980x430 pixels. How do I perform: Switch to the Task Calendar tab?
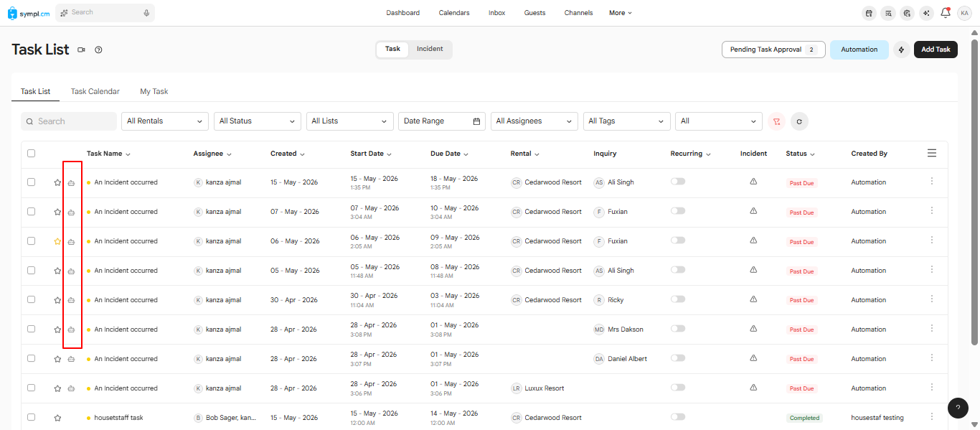pyautogui.click(x=95, y=92)
